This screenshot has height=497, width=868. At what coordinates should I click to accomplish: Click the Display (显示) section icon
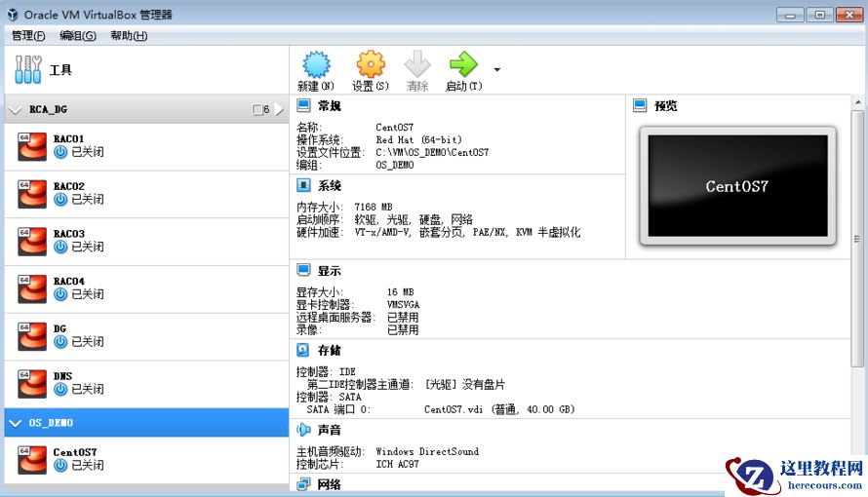(x=303, y=270)
